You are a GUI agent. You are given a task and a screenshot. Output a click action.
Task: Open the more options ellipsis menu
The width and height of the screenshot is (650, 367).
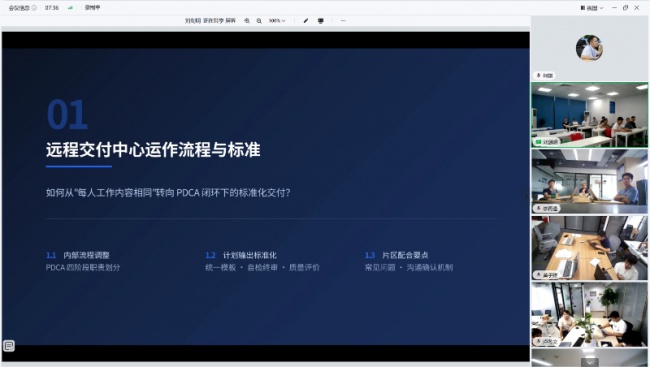(x=343, y=21)
